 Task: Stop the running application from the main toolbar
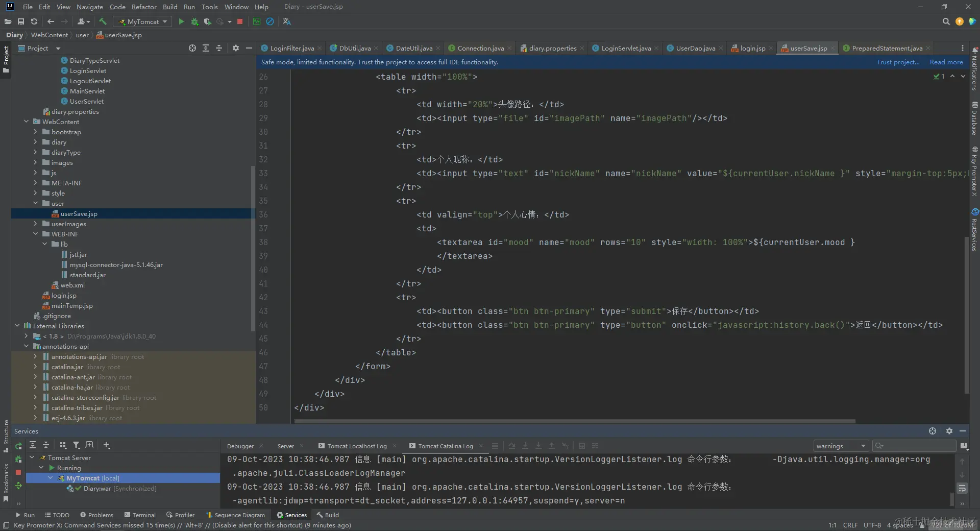[x=240, y=21]
